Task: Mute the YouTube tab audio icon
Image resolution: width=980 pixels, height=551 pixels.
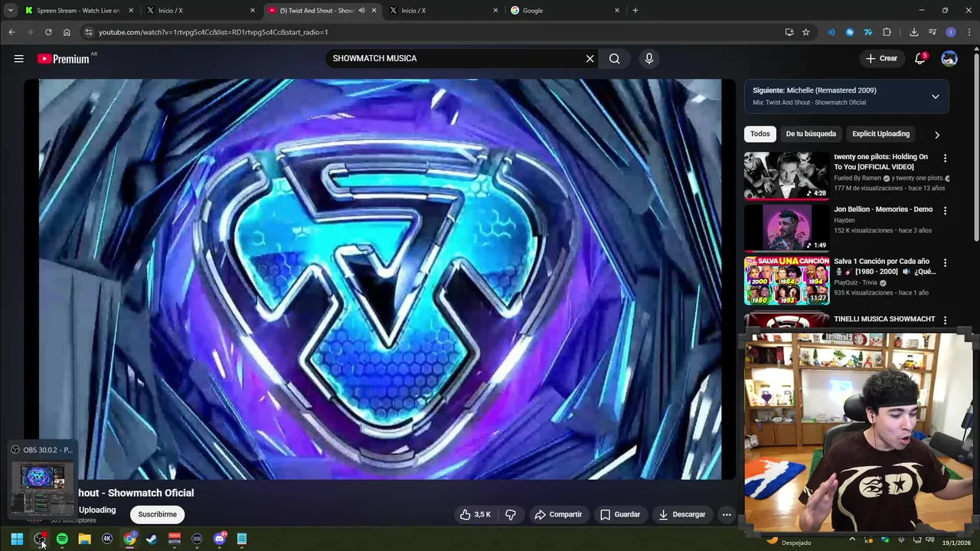Action: tap(362, 11)
